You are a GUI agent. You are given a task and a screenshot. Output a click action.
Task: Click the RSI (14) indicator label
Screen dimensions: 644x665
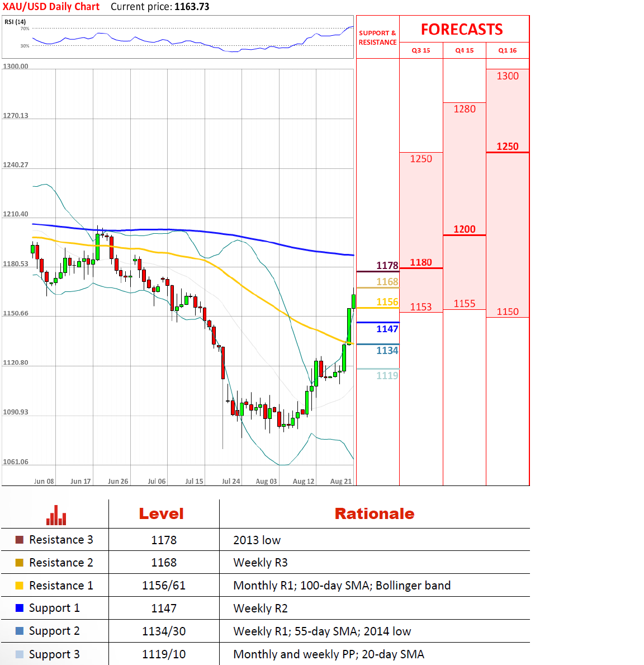[x=15, y=22]
